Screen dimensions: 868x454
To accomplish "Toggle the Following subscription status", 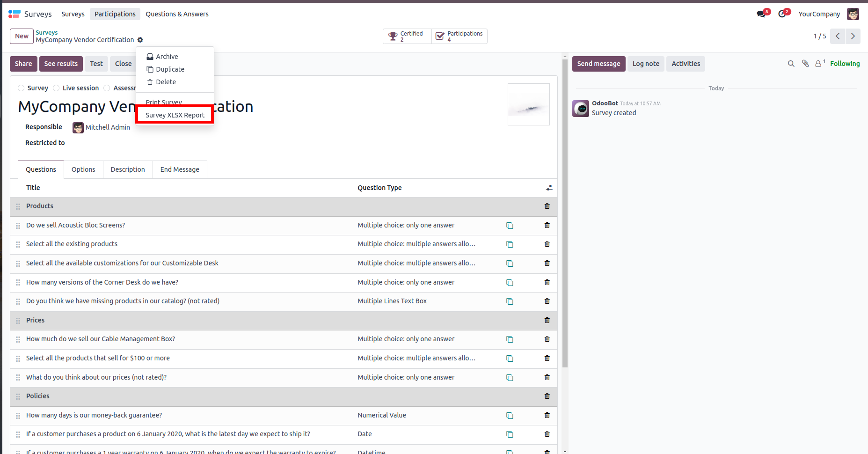I will point(845,64).
